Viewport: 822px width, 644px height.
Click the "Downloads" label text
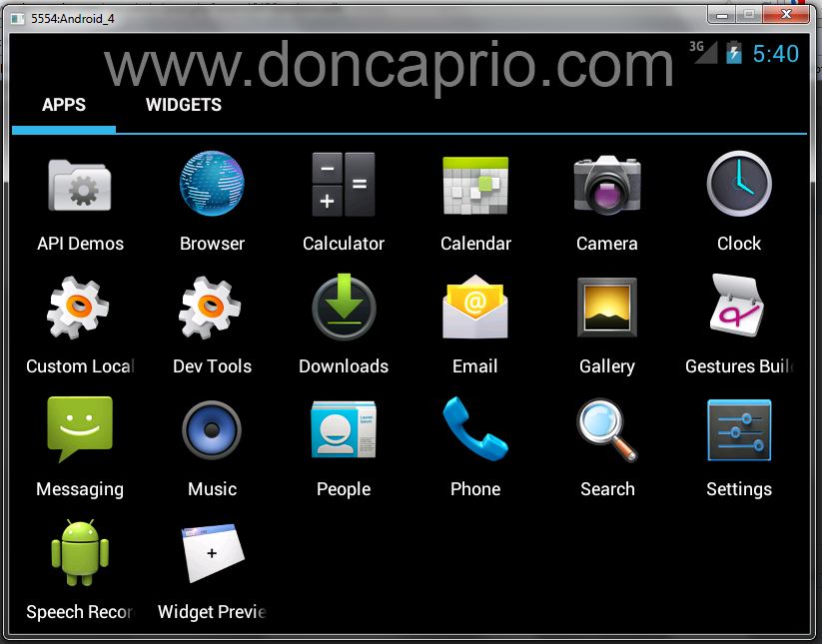[344, 366]
